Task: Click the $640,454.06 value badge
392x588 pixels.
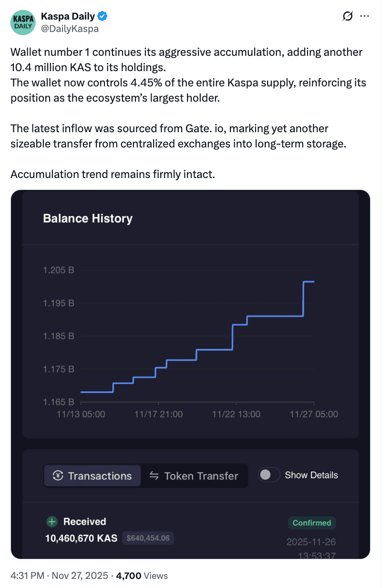Action: pos(148,538)
